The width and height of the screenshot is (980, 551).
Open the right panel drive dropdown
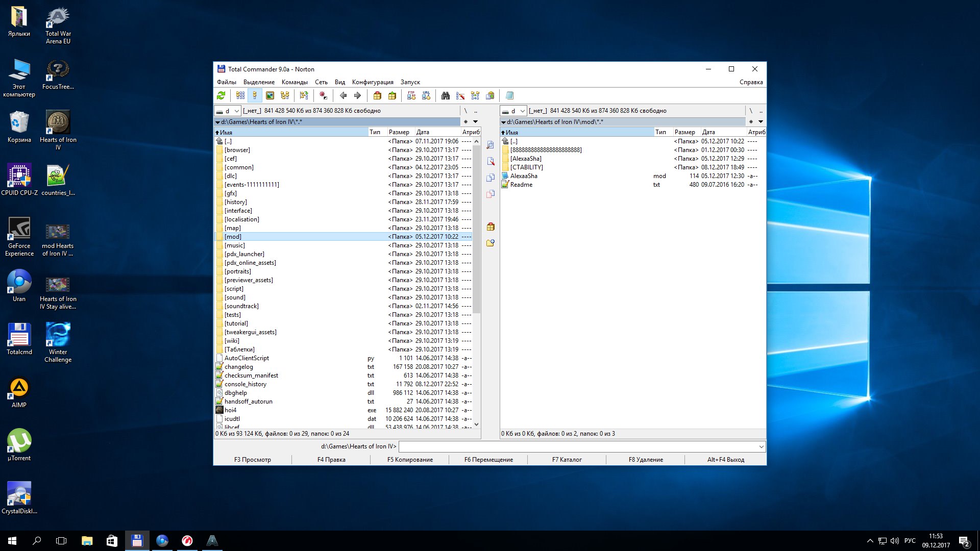(513, 111)
